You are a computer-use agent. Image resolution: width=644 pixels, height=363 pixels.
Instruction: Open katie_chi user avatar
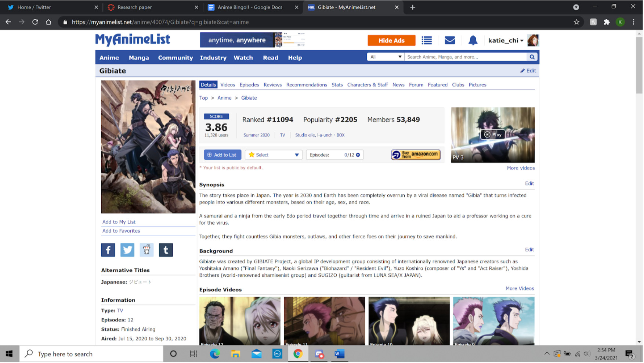533,40
